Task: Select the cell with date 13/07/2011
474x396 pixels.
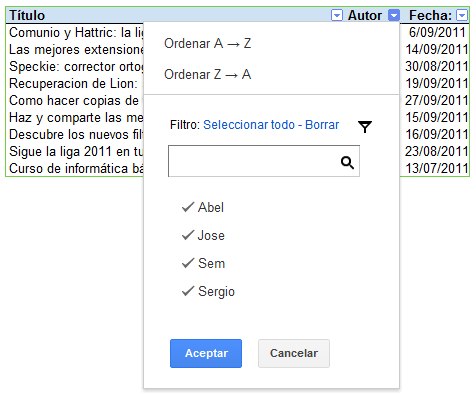Action: click(x=436, y=168)
